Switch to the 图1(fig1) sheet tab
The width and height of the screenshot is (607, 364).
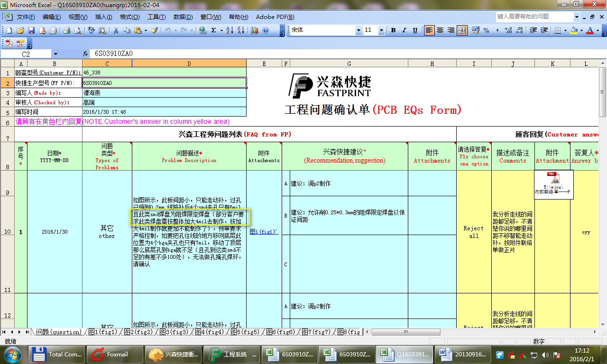[103, 332]
